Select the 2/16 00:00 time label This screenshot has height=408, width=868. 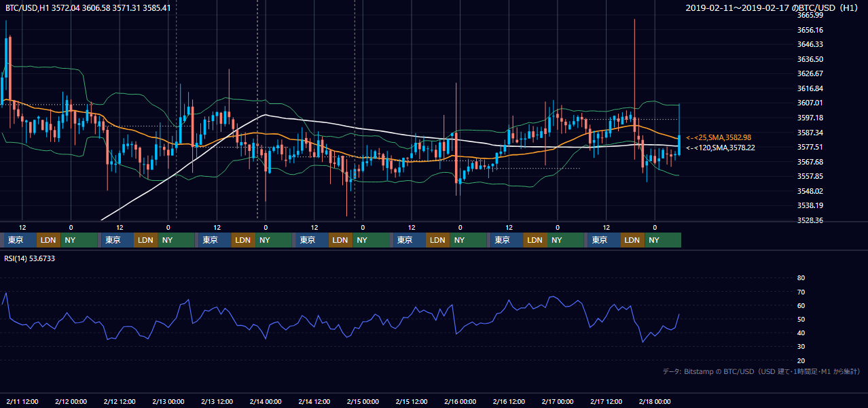coord(460,401)
